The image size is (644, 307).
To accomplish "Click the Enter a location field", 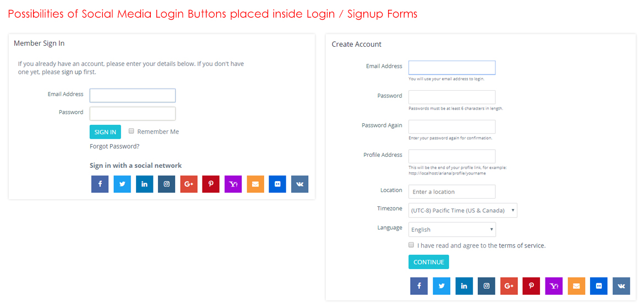I will (x=452, y=191).
